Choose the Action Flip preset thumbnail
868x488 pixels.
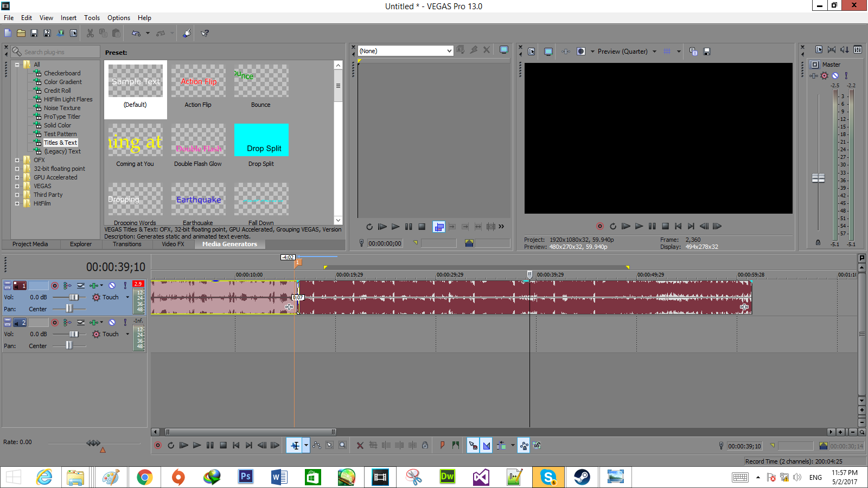click(198, 81)
